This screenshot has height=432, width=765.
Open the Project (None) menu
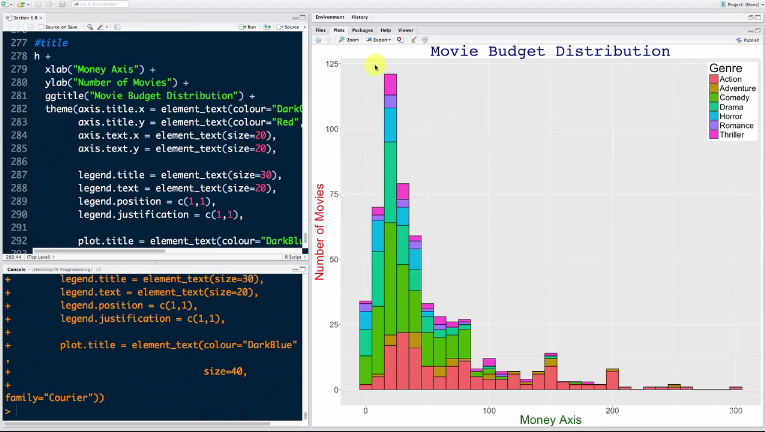[740, 4]
